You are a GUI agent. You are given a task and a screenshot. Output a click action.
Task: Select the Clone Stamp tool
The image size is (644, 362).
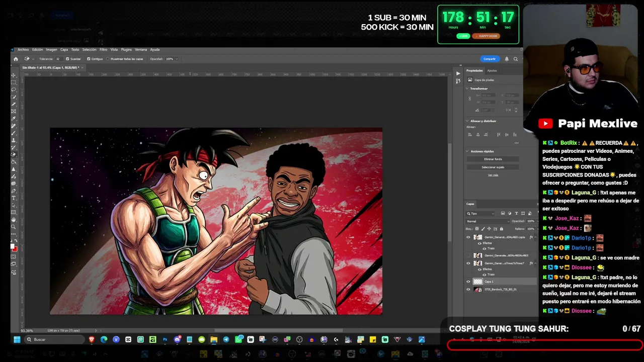coord(14,140)
